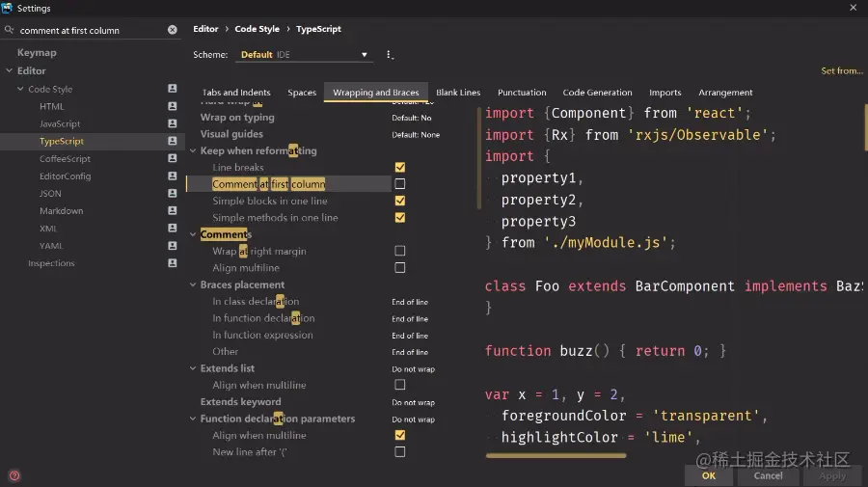Viewport: 868px width, 487px height.
Task: Click the project-level icon next to Markdown
Action: 173,210
